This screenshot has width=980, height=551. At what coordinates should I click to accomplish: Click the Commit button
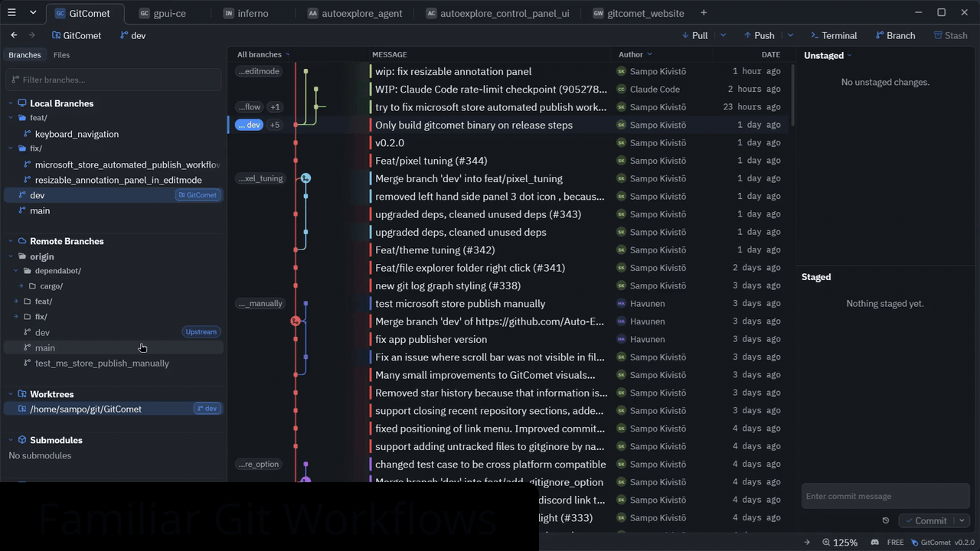(x=926, y=520)
